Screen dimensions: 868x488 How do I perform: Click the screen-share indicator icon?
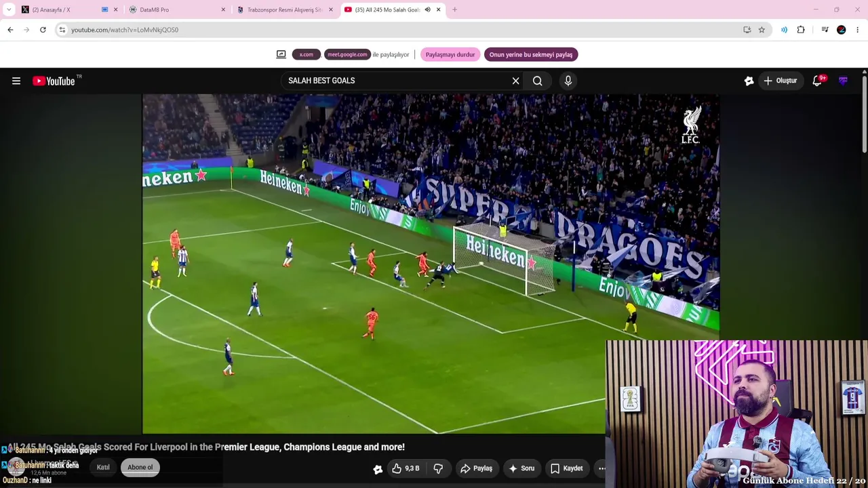tap(281, 54)
